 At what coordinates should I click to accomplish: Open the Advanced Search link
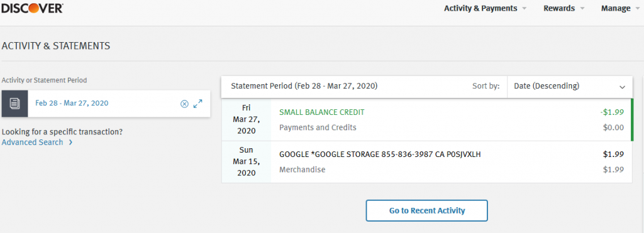point(33,143)
